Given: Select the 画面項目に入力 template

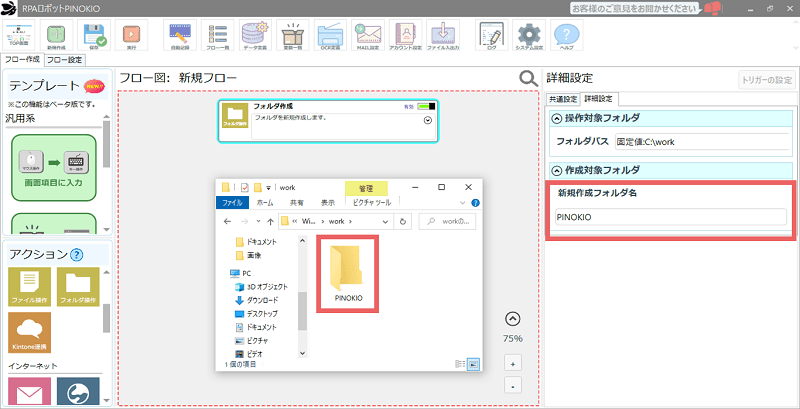Looking at the screenshot, I should pos(54,167).
